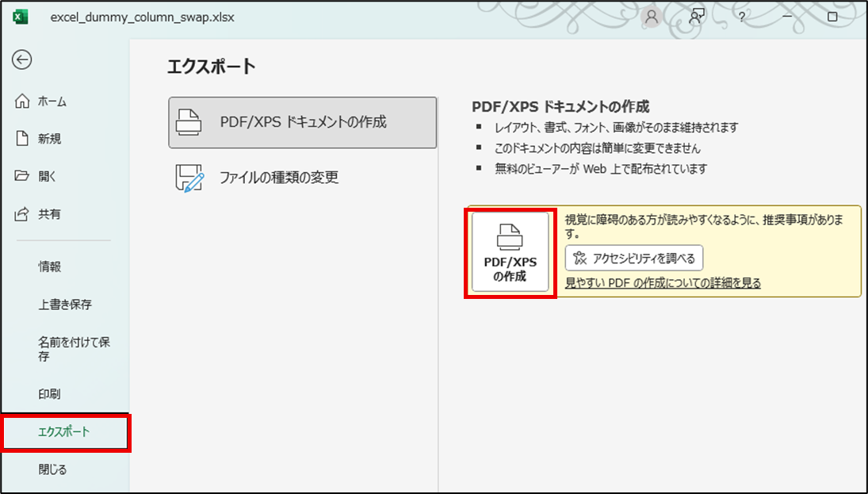The image size is (868, 494).
Task: Open 名前を付けて保存 from the sidebar
Action: coord(73,349)
